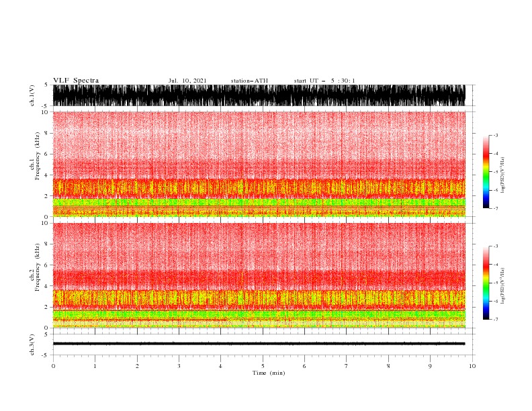This screenshot has width=532, height=411.
Task: Click the "-3" label on ch.2 color scale
Action: pos(495,246)
